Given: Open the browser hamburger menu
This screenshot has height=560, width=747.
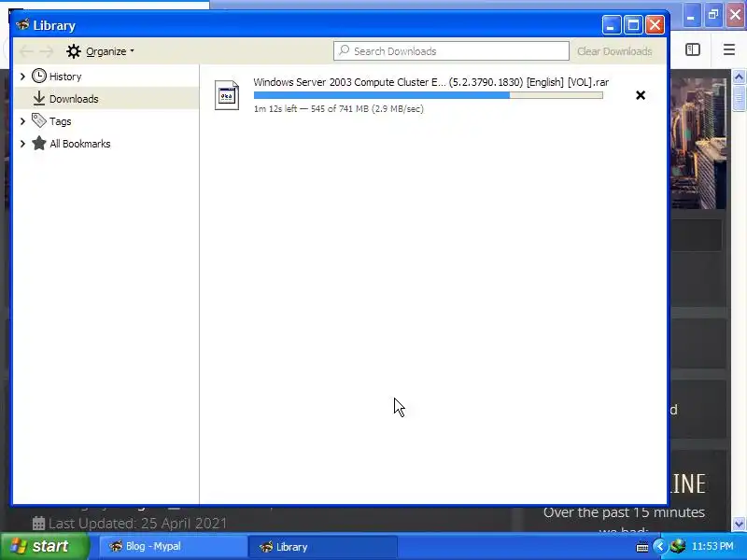Looking at the screenshot, I should tap(729, 49).
